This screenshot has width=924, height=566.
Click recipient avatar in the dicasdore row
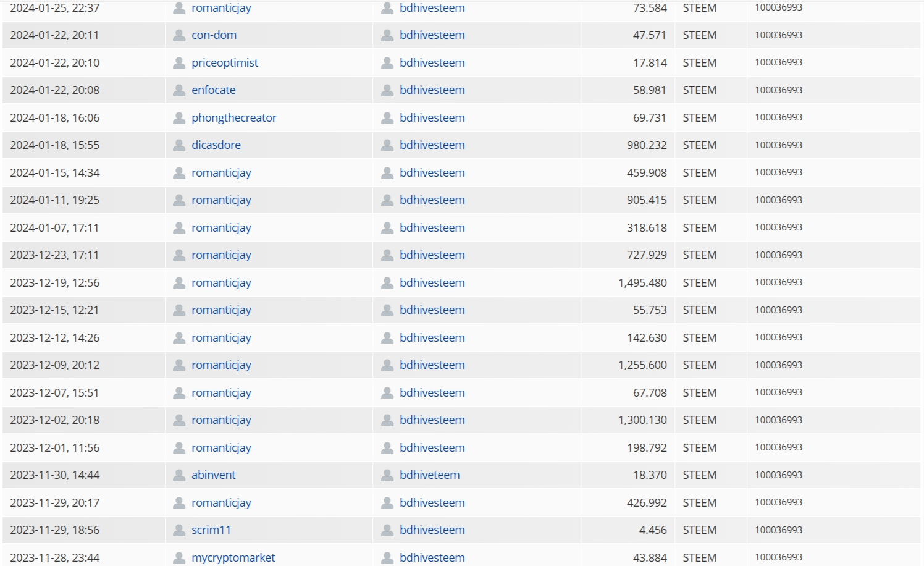[387, 145]
